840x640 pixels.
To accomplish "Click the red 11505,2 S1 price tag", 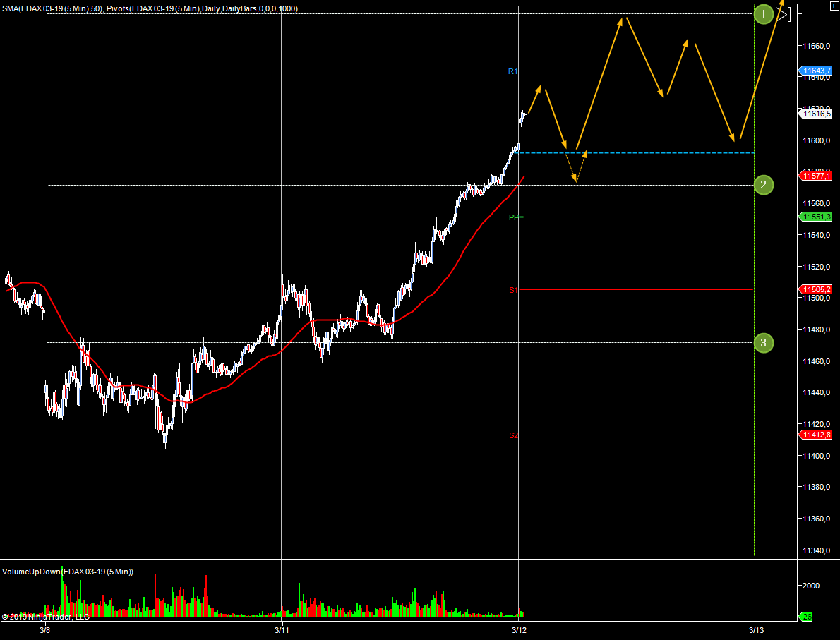I will tap(815, 289).
